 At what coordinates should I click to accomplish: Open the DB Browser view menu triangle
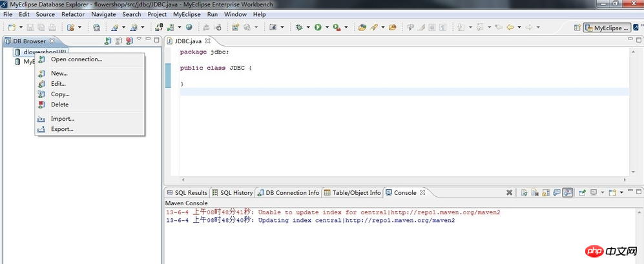[138, 41]
